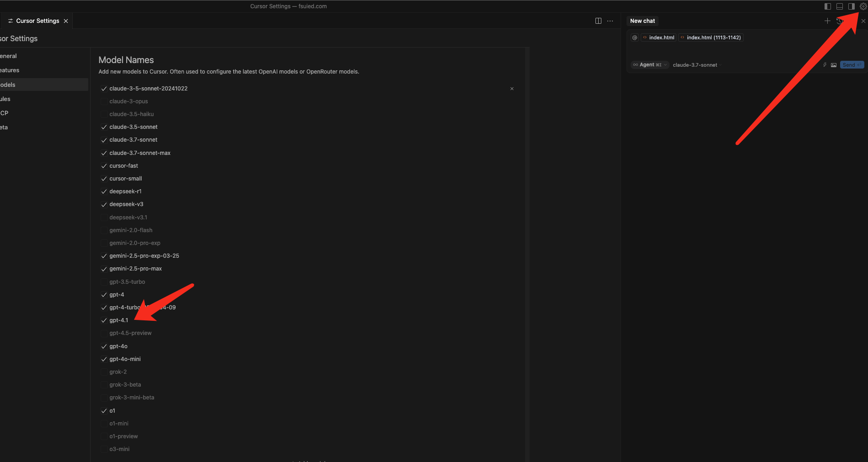Check the gemini-2.0-flash model

[x=104, y=230]
